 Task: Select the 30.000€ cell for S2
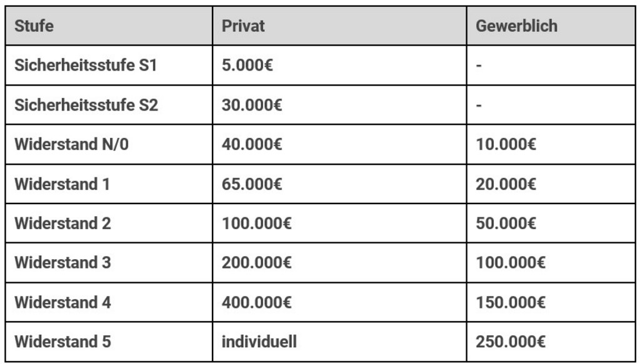point(252,105)
